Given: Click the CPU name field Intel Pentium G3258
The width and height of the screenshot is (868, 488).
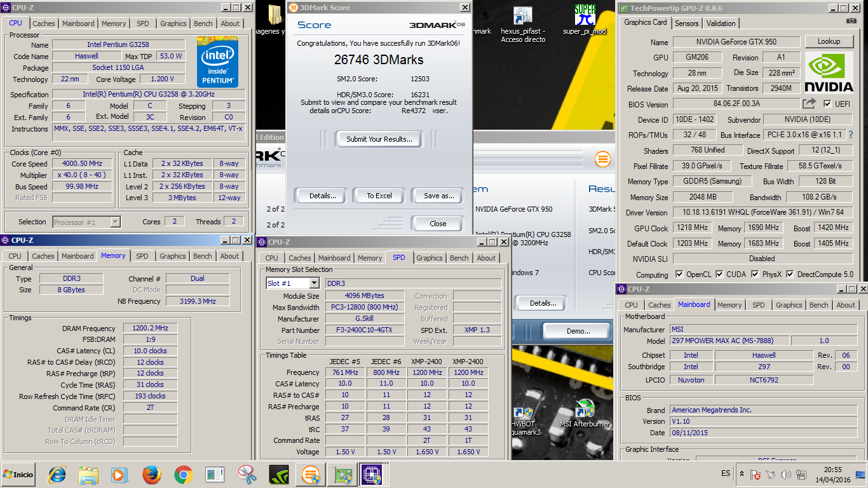Looking at the screenshot, I should [x=119, y=45].
